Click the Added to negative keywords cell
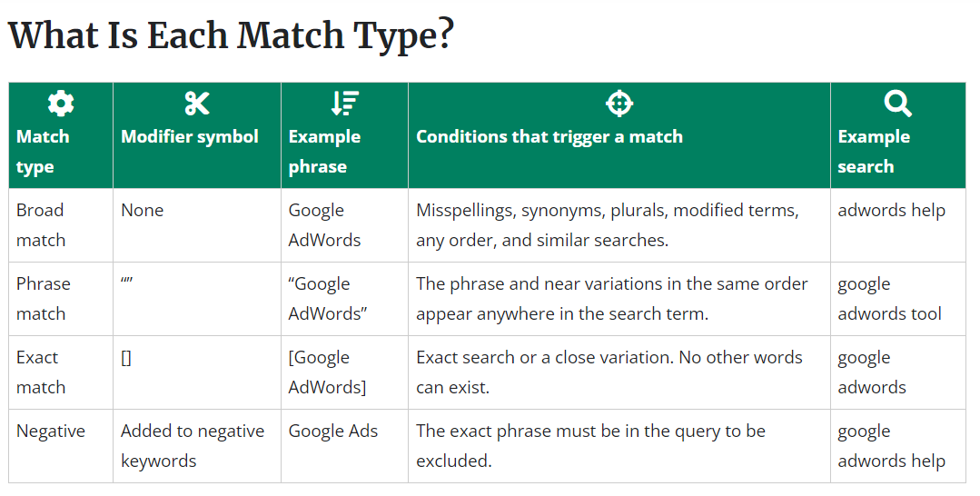This screenshot has height=496, width=980. 193,446
